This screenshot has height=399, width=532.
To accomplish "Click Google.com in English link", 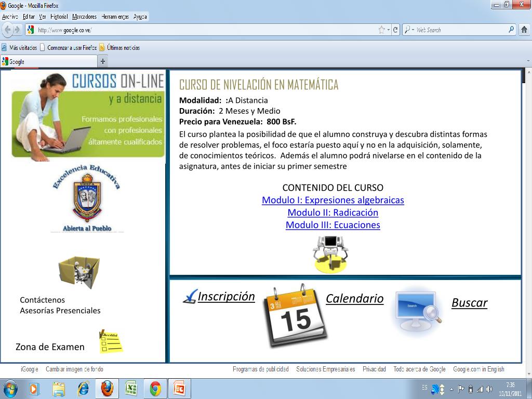I will coord(478,369).
